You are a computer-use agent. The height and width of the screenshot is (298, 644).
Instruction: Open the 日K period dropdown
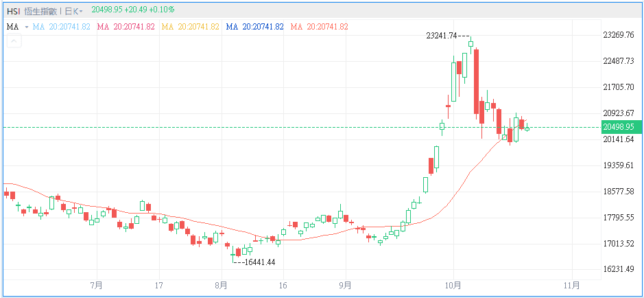click(75, 10)
